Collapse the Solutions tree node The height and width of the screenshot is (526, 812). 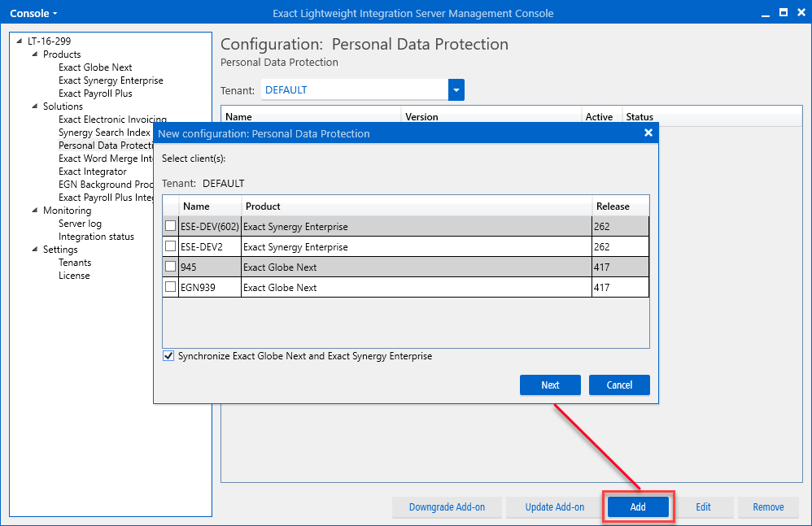(x=35, y=107)
